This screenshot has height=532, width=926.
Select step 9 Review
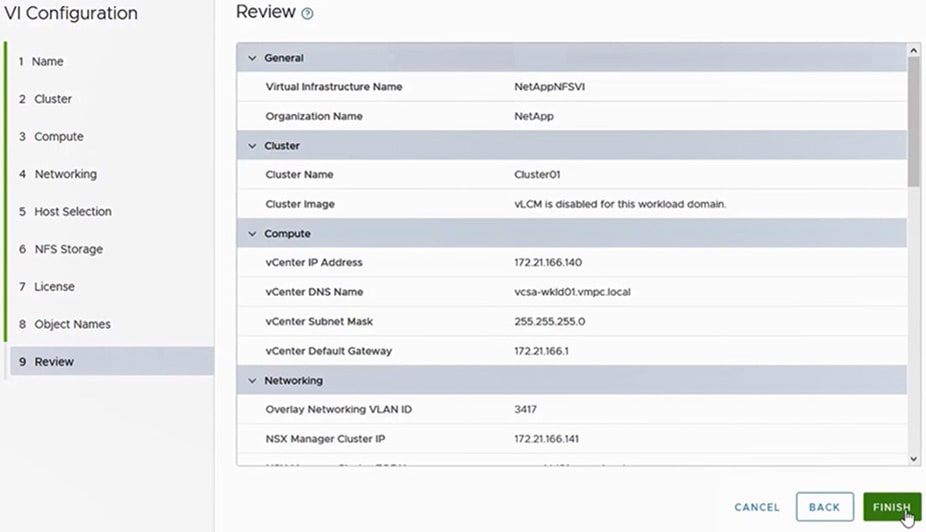pos(112,361)
